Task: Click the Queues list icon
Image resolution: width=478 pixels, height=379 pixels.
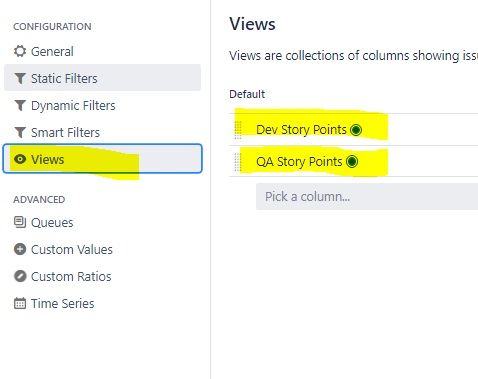Action: click(x=20, y=222)
